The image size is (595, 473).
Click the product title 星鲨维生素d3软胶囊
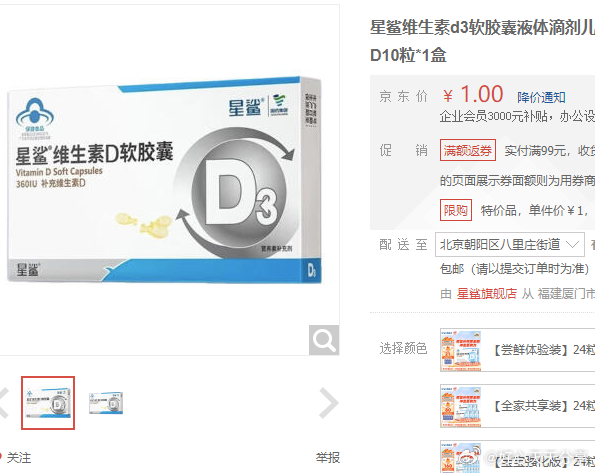pos(482,41)
